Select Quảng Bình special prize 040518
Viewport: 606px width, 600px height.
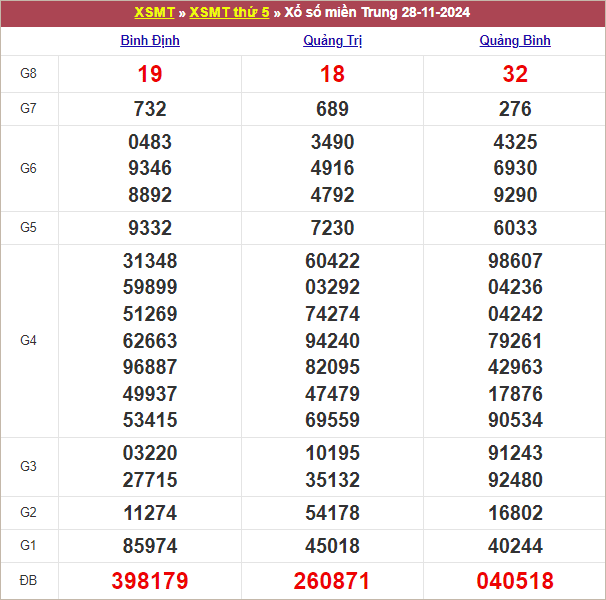[515, 581]
